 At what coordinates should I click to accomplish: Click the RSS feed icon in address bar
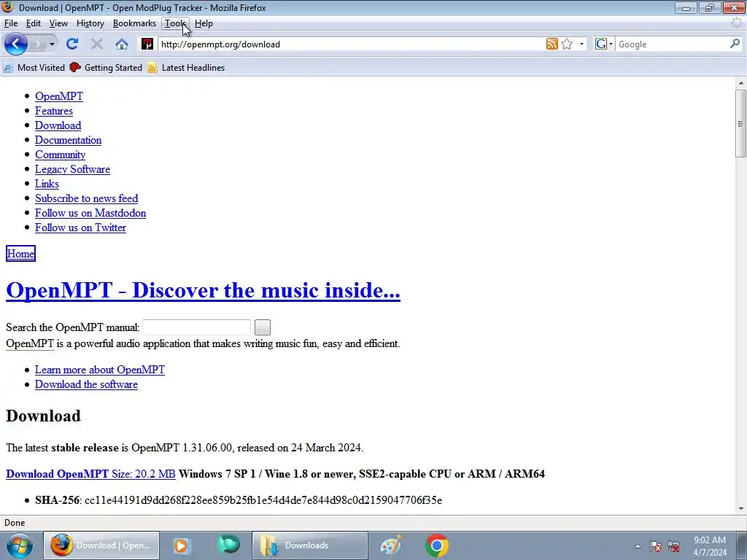(x=551, y=44)
